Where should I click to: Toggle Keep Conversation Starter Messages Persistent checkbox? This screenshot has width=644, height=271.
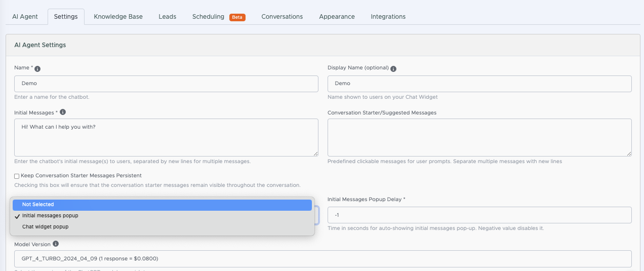[x=17, y=176]
